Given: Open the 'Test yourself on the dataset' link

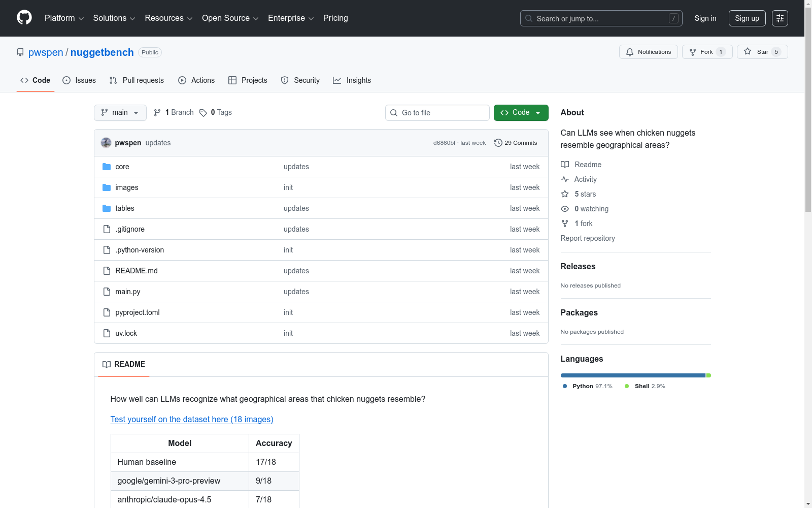Looking at the screenshot, I should click(192, 419).
